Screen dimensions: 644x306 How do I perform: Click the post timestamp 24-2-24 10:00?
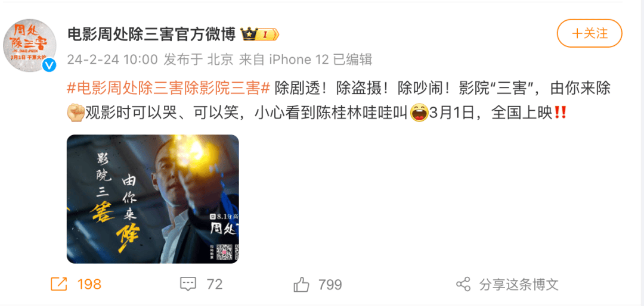click(x=112, y=60)
